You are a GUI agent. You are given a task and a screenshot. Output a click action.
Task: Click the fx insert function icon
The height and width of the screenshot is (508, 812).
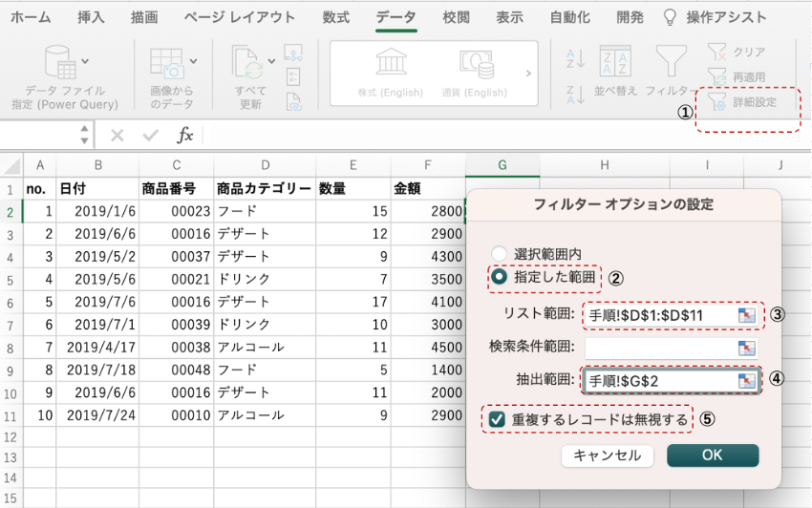185,136
